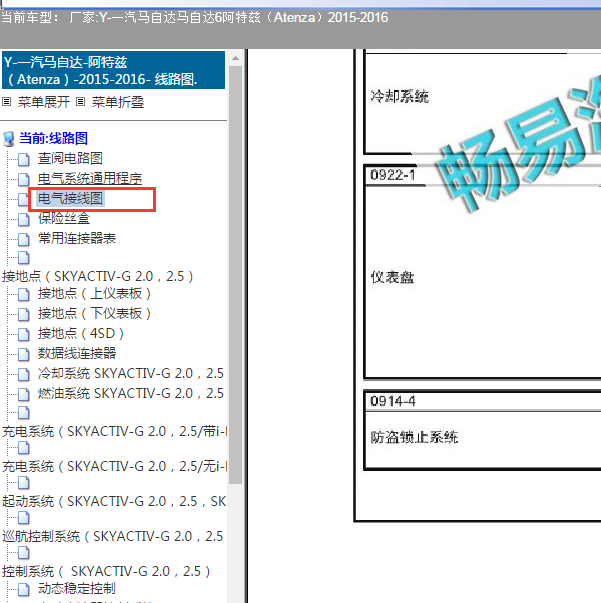Click page icon beside 常用连接器表
This screenshot has height=603, width=601.
23,239
